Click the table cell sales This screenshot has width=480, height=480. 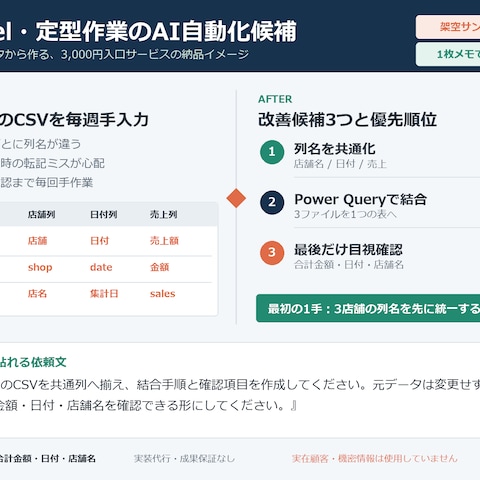tap(162, 294)
